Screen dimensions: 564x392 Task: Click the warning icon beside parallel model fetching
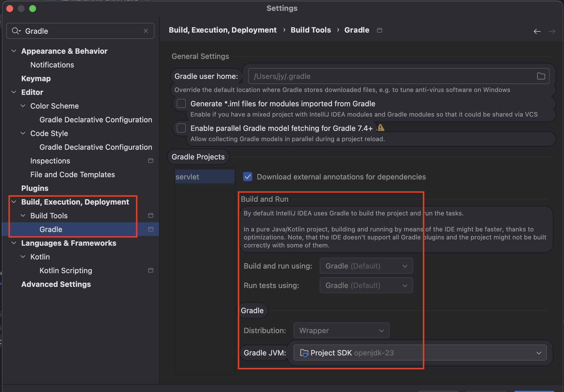pos(381,128)
